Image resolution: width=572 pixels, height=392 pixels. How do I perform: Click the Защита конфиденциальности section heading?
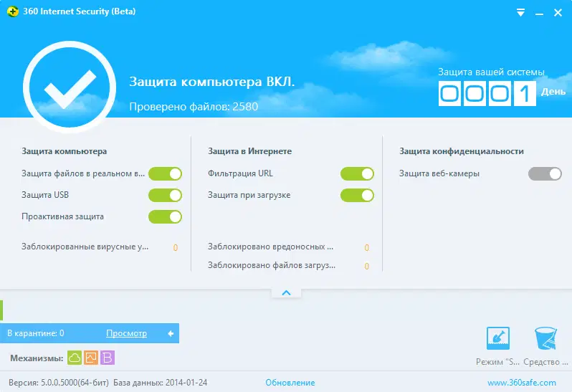tap(462, 151)
